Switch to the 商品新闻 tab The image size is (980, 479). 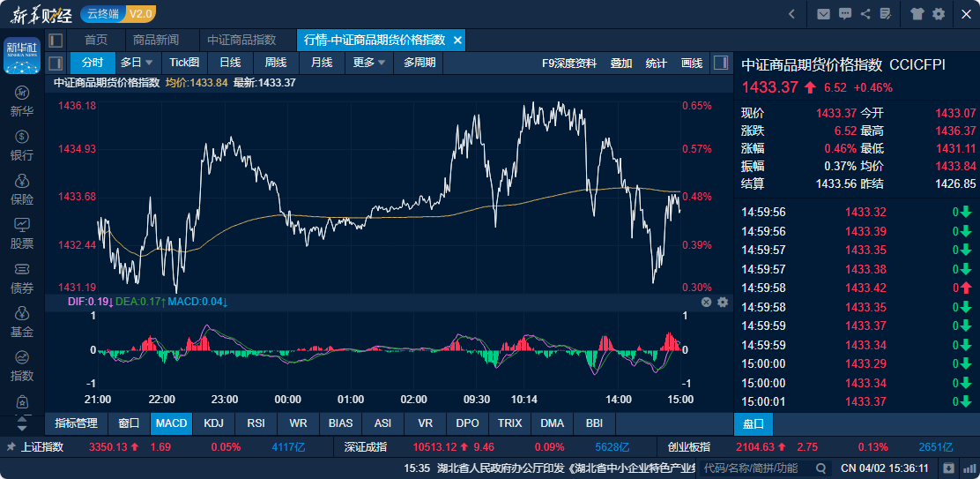coord(156,40)
